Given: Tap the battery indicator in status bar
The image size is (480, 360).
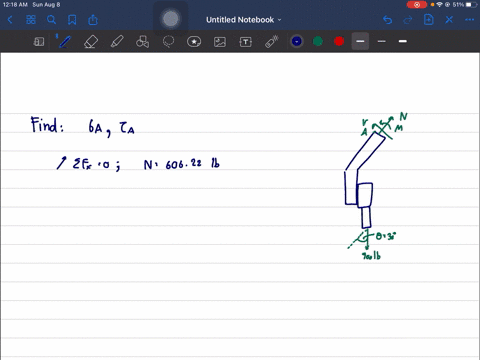Looking at the screenshot, I should pyautogui.click(x=471, y=5).
